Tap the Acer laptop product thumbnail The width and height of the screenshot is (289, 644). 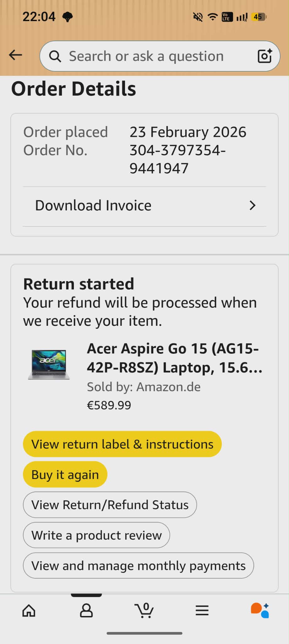pos(49,365)
